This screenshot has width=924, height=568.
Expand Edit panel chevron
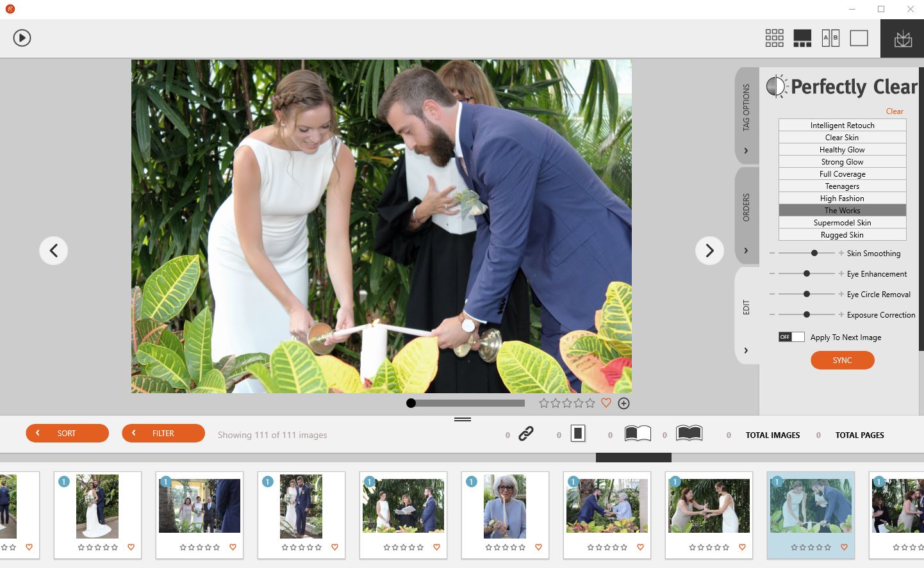click(x=746, y=350)
